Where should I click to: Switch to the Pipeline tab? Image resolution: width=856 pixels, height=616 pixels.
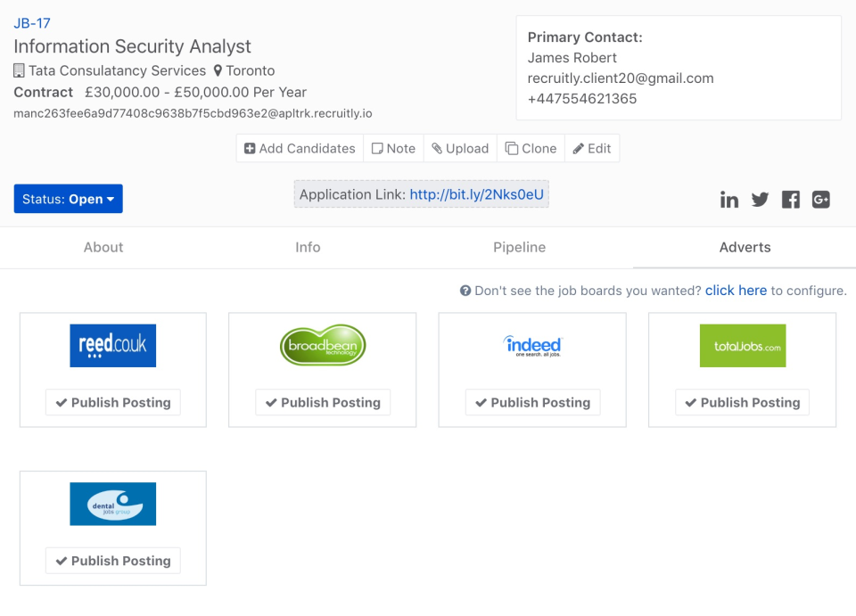click(x=519, y=247)
